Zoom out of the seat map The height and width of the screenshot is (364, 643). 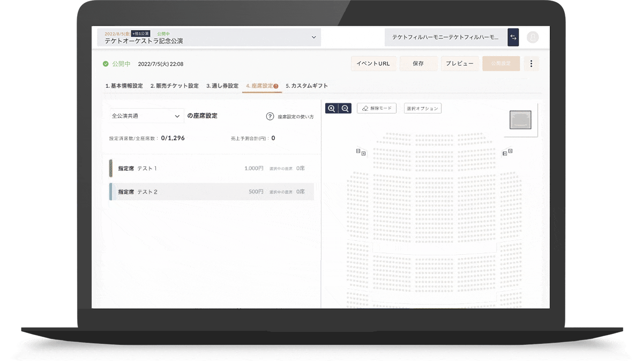point(345,108)
